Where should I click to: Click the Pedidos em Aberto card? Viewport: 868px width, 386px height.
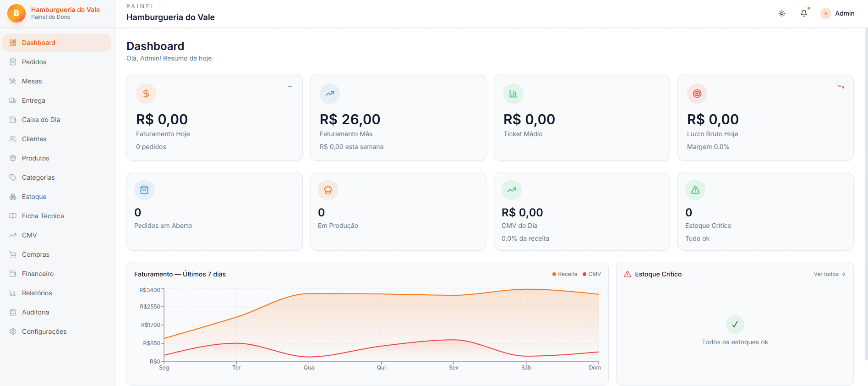pos(214,211)
